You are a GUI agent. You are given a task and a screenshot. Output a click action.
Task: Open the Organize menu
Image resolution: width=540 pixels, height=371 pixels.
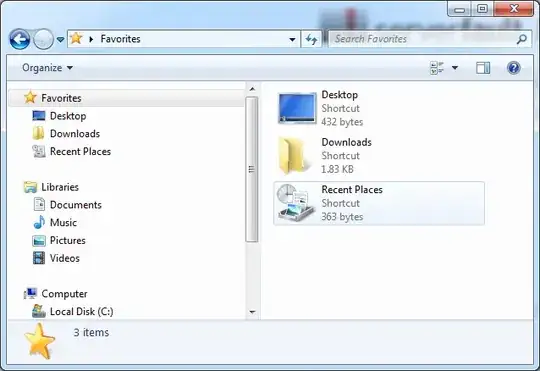[47, 68]
